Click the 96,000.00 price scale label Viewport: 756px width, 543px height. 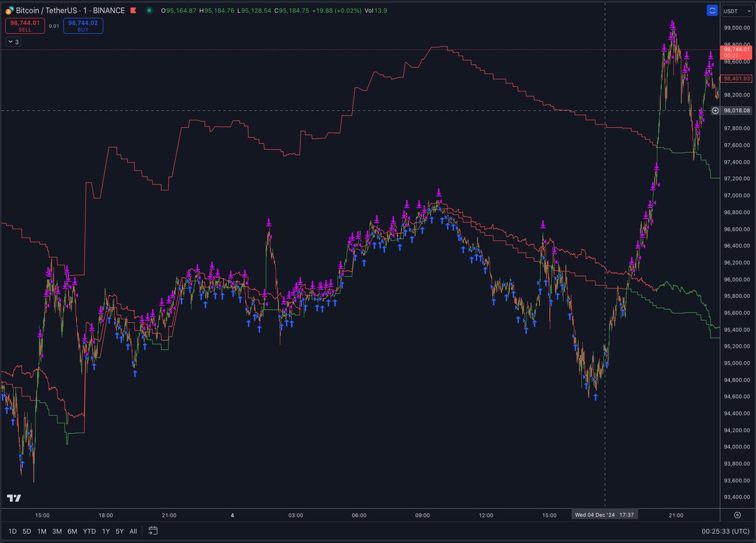pyautogui.click(x=736, y=279)
